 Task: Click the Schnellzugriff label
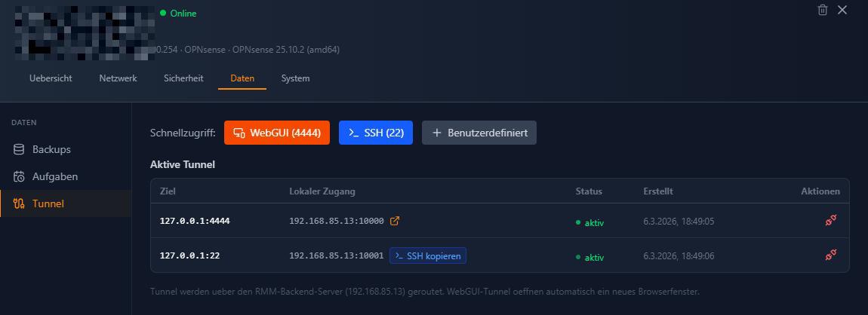(183, 133)
